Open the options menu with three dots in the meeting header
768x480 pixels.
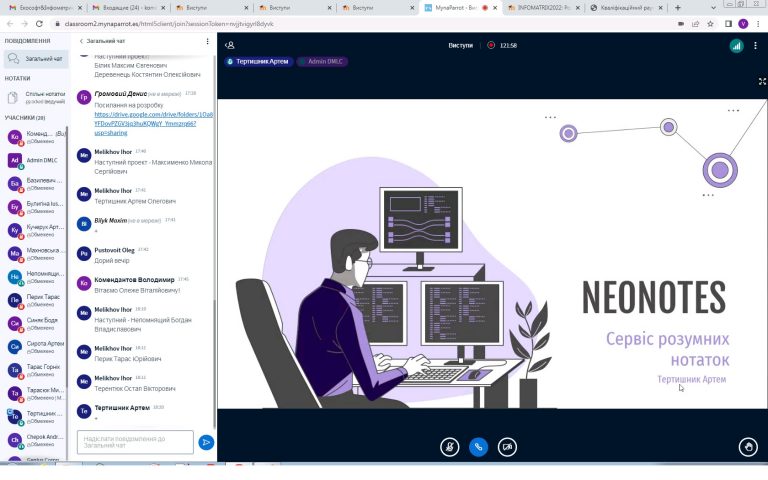pyautogui.click(x=756, y=45)
